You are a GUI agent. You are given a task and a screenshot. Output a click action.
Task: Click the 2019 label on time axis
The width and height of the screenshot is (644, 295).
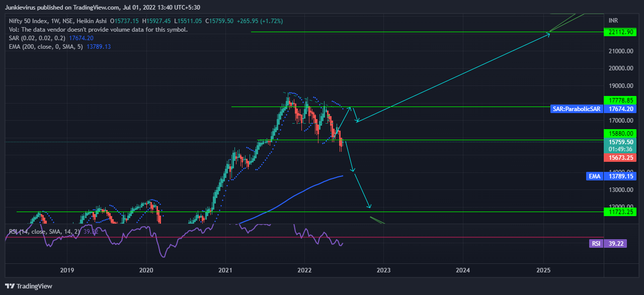[x=67, y=270]
